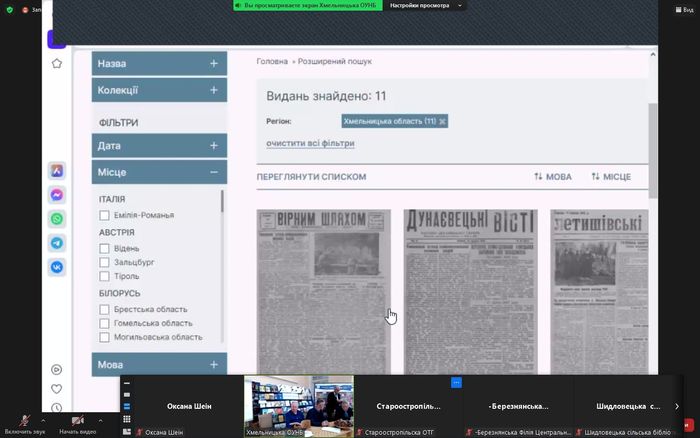Sort results by МОВА
Viewport: 700px width, 438px height.
553,177
